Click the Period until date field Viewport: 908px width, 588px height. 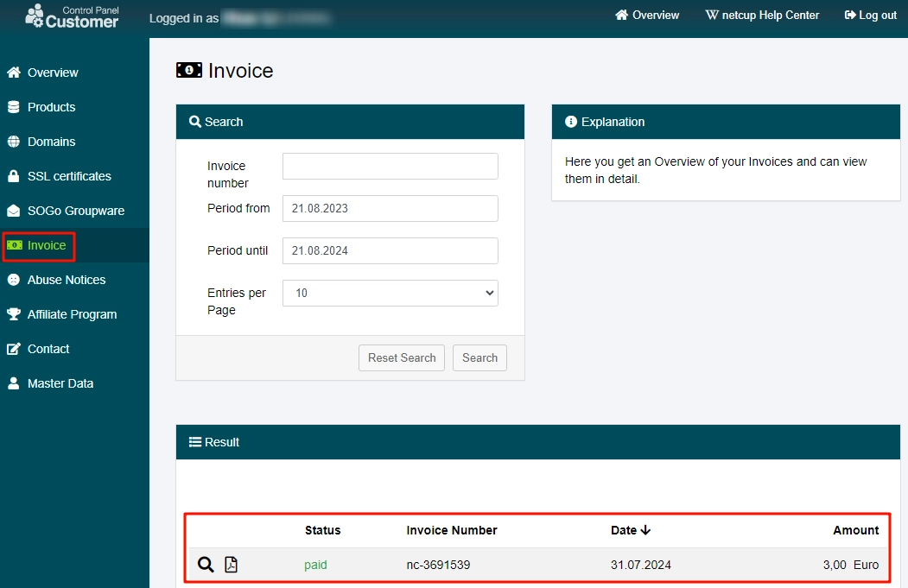(x=390, y=250)
